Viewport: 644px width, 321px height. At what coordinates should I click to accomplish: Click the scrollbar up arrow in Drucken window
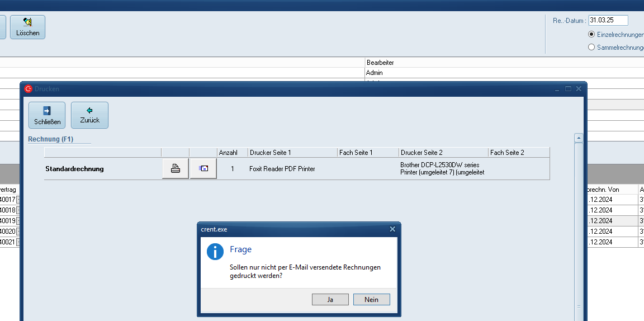click(579, 138)
